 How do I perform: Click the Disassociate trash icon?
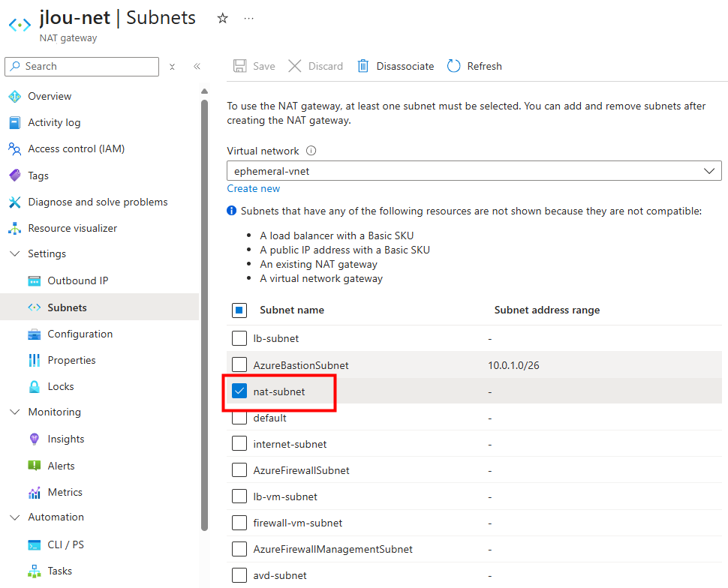click(363, 66)
